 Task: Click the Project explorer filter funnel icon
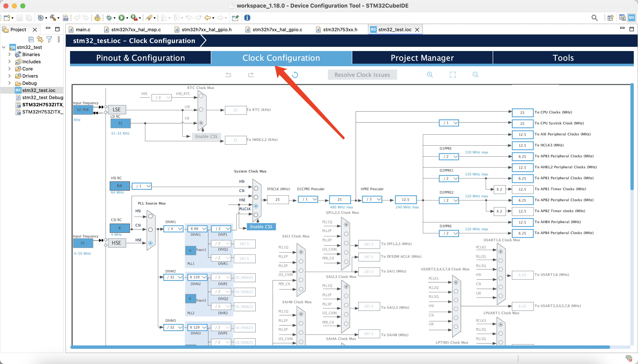click(x=49, y=39)
